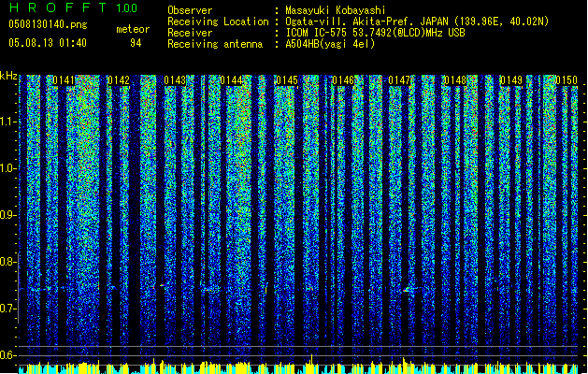Click the Observer label
This screenshot has height=374, width=588.
pyautogui.click(x=190, y=10)
